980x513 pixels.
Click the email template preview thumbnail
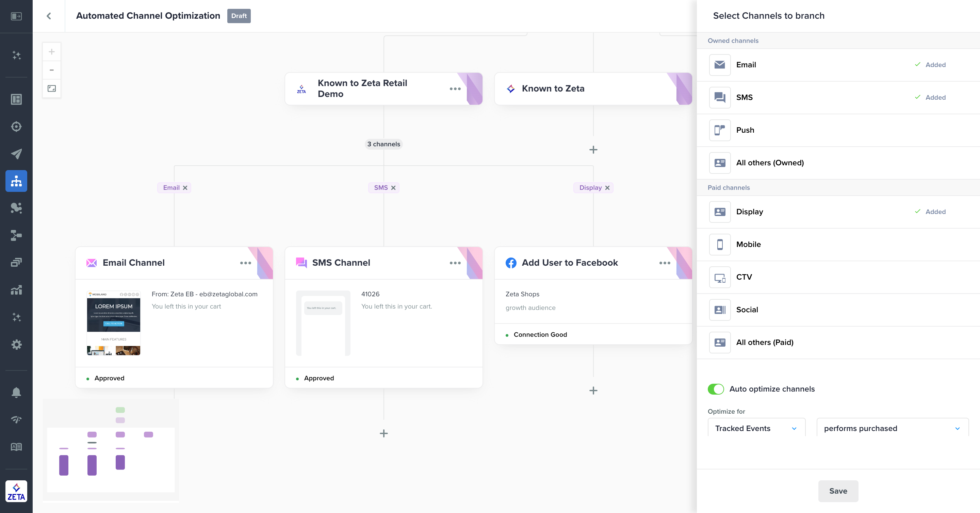[114, 323]
